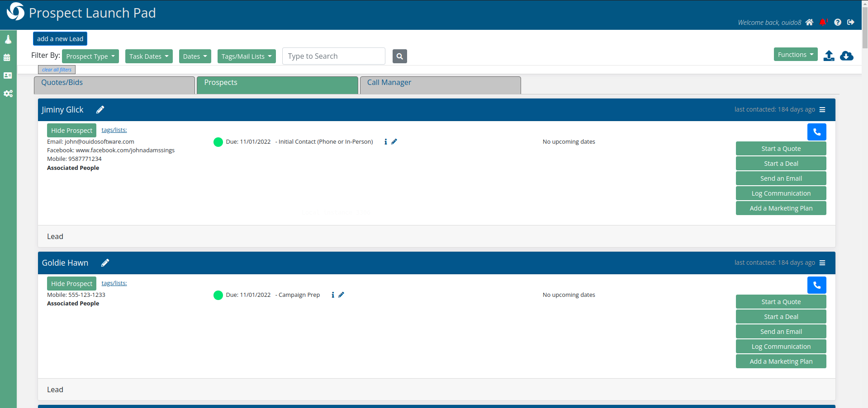Click Facebook www.facebook.com/johnadamssings text

pyautogui.click(x=111, y=150)
